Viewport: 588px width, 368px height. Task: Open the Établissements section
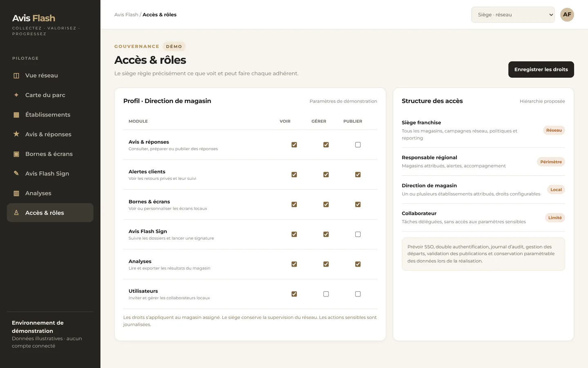pyautogui.click(x=50, y=114)
